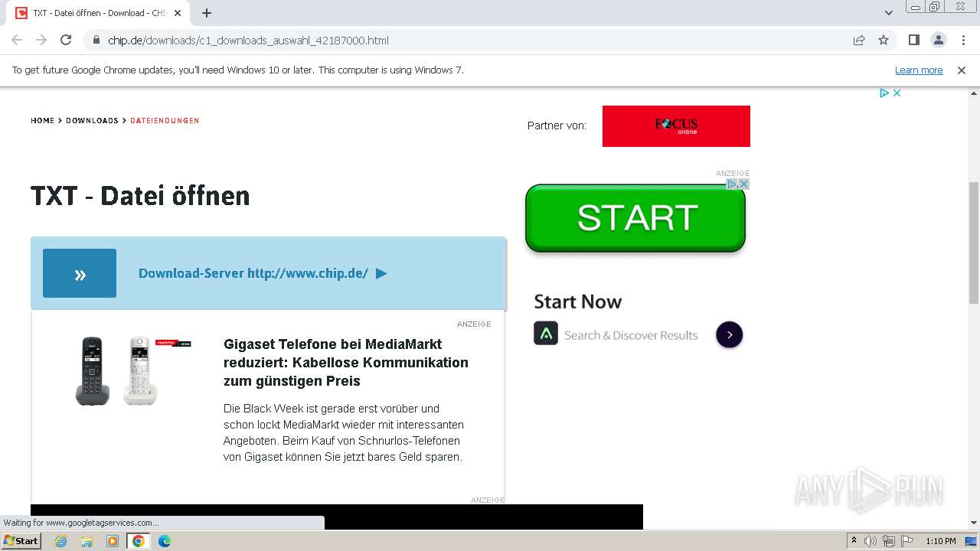Open Download-Server http://www.chip.de/ link

(263, 273)
